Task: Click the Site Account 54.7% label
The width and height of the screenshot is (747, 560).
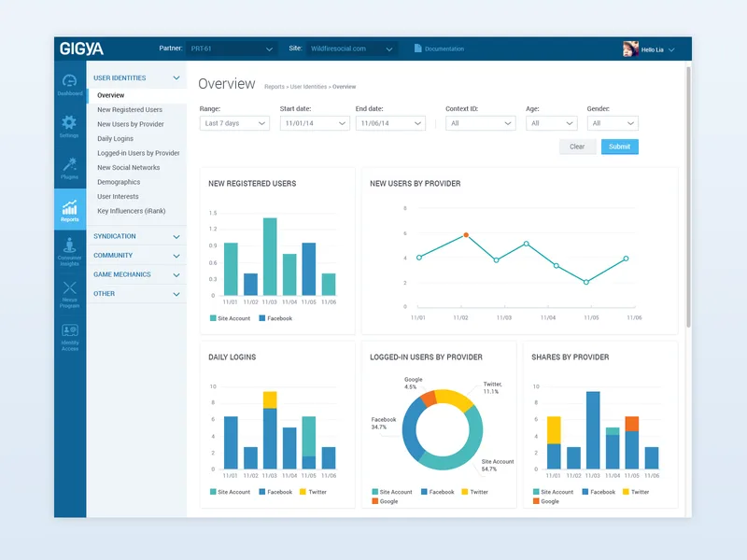Action: point(498,465)
